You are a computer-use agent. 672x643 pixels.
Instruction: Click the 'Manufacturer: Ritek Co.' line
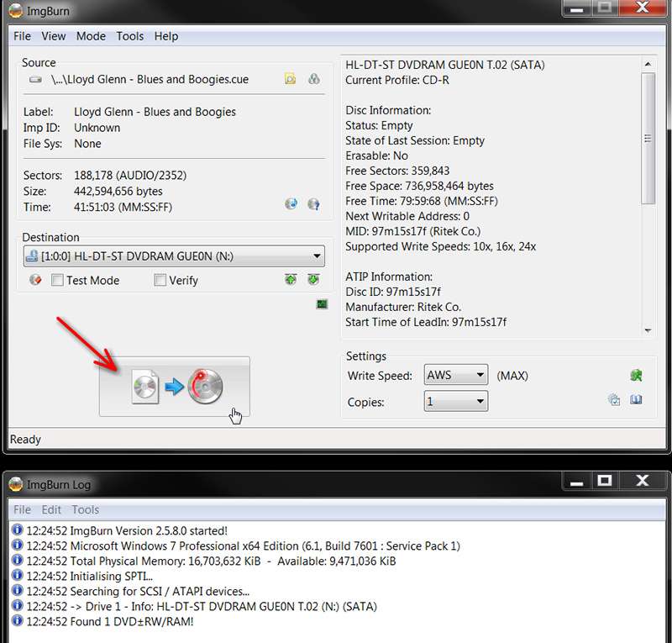[x=403, y=307]
